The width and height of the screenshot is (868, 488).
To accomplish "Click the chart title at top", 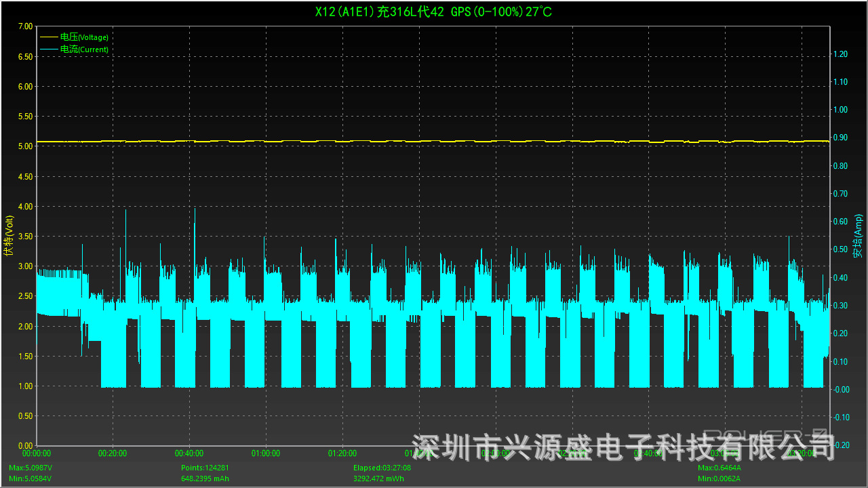I will (433, 12).
